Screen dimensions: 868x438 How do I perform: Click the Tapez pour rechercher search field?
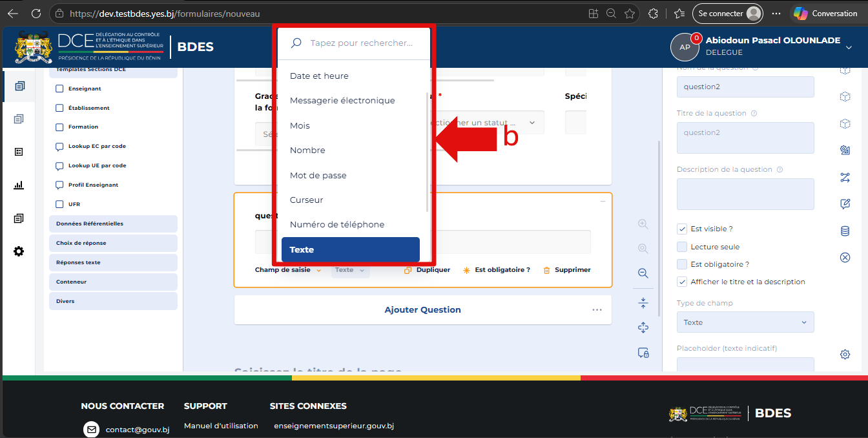click(x=354, y=43)
